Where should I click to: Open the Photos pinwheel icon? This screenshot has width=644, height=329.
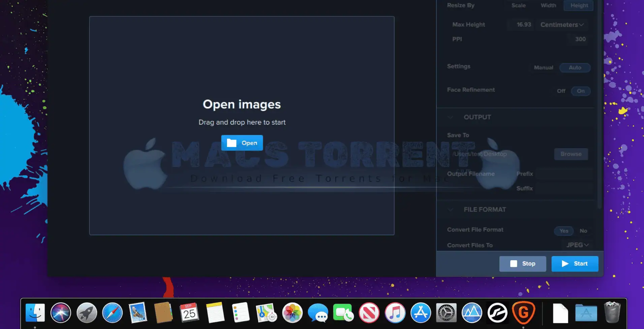[x=292, y=313]
